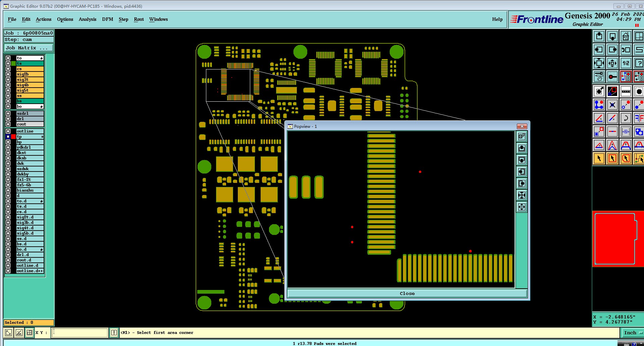Open the wrench and palette settings icon
The width and height of the screenshot is (644, 346).
pos(599,77)
